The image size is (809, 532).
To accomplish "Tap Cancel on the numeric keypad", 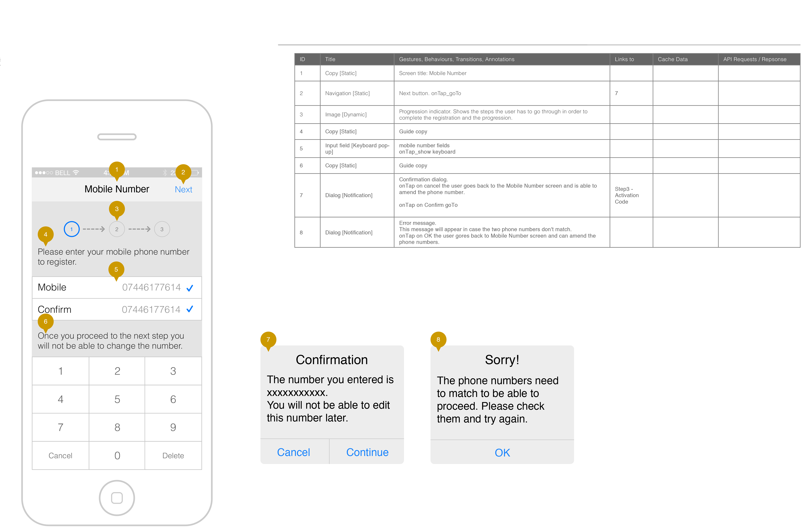I will coord(60,456).
